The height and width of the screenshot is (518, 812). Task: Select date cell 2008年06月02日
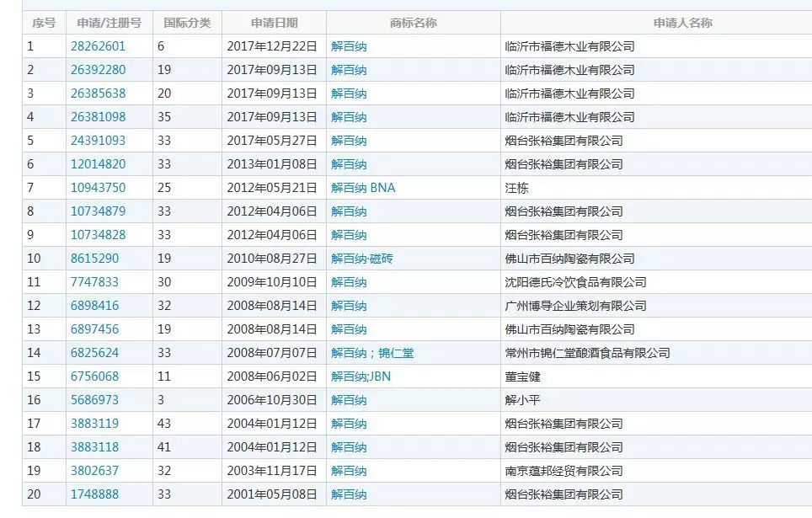pyautogui.click(x=272, y=376)
